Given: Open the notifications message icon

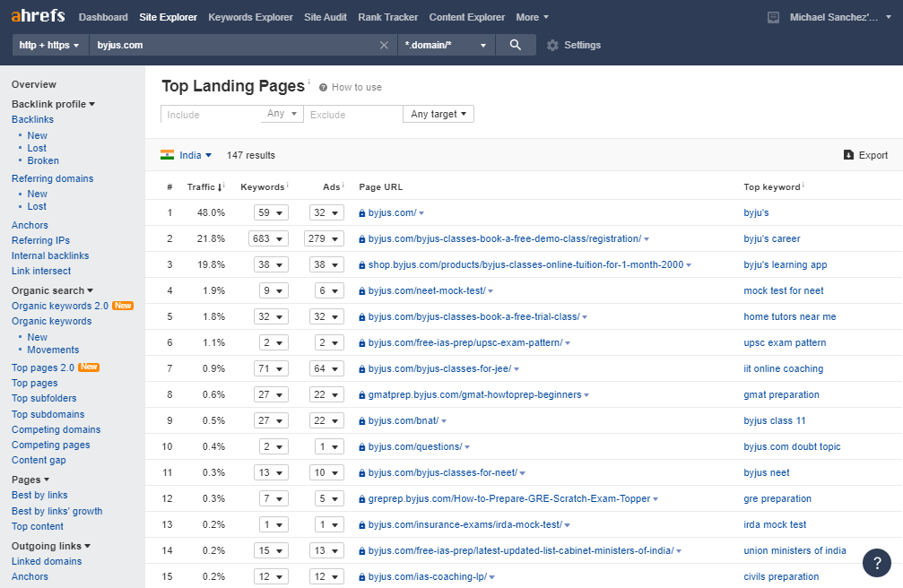Looking at the screenshot, I should (774, 17).
